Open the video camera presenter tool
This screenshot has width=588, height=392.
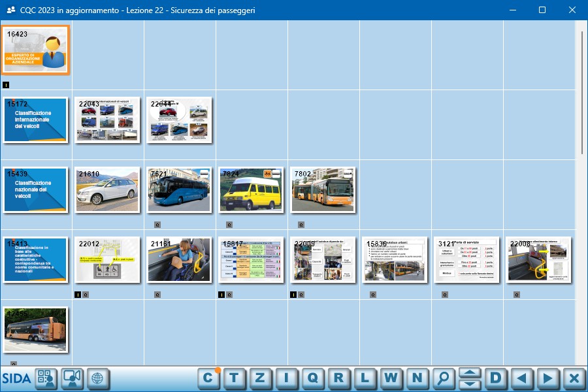(x=72, y=378)
